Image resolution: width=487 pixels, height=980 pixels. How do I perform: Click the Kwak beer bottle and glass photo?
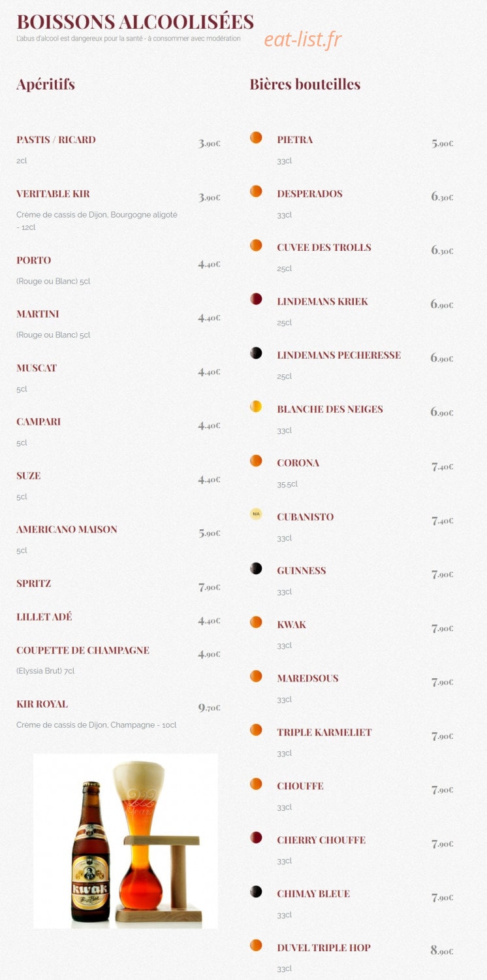[x=126, y=841]
